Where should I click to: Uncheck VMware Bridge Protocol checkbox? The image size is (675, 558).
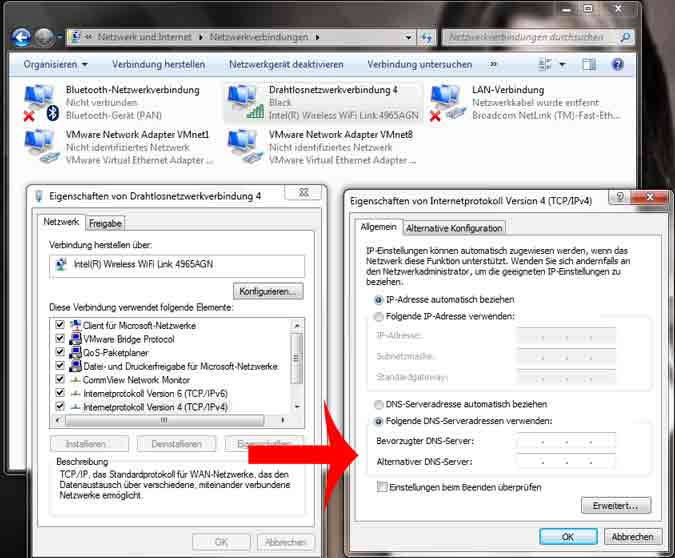[x=60, y=338]
